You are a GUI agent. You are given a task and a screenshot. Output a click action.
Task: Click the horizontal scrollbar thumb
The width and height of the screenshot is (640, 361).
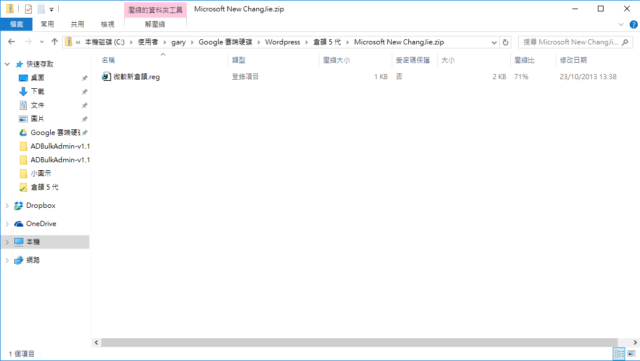359,342
